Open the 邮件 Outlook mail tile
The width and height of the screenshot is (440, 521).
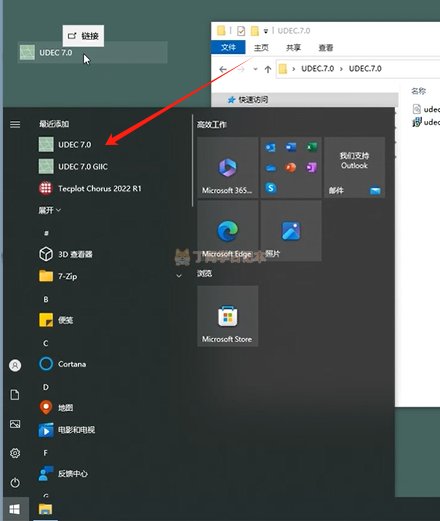click(x=354, y=167)
